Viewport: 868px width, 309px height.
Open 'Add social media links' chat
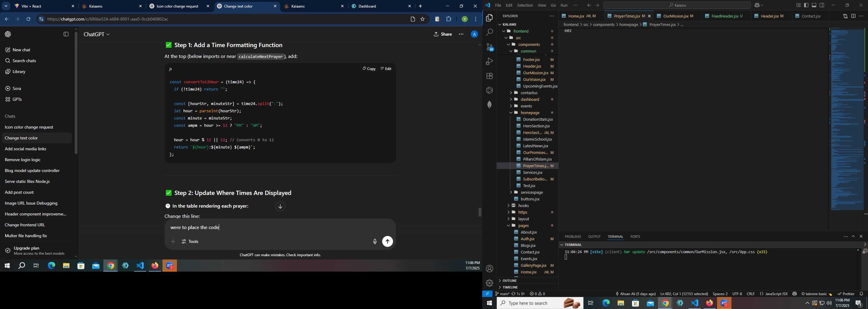point(26,149)
